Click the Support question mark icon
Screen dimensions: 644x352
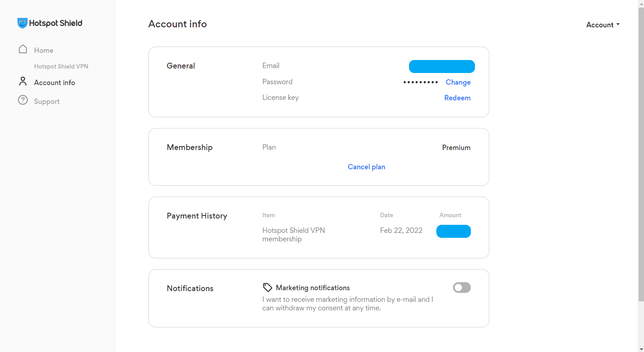[23, 100]
